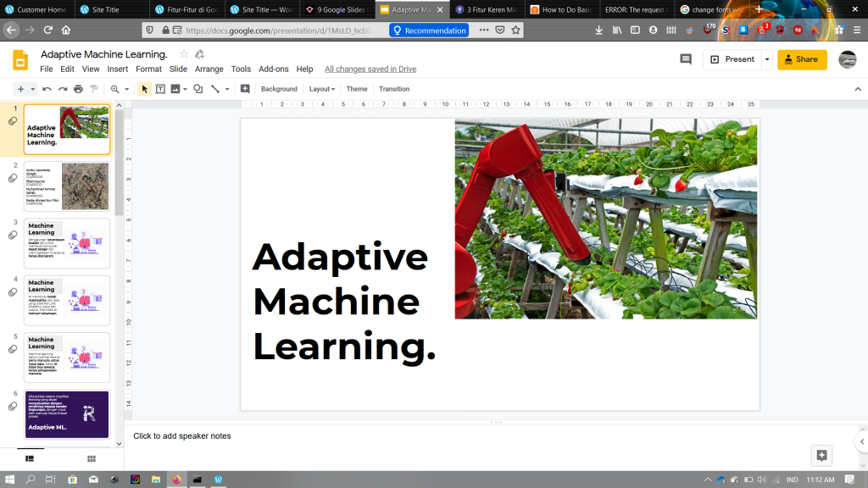Select slide 6 purple thumbnail

tap(67, 414)
